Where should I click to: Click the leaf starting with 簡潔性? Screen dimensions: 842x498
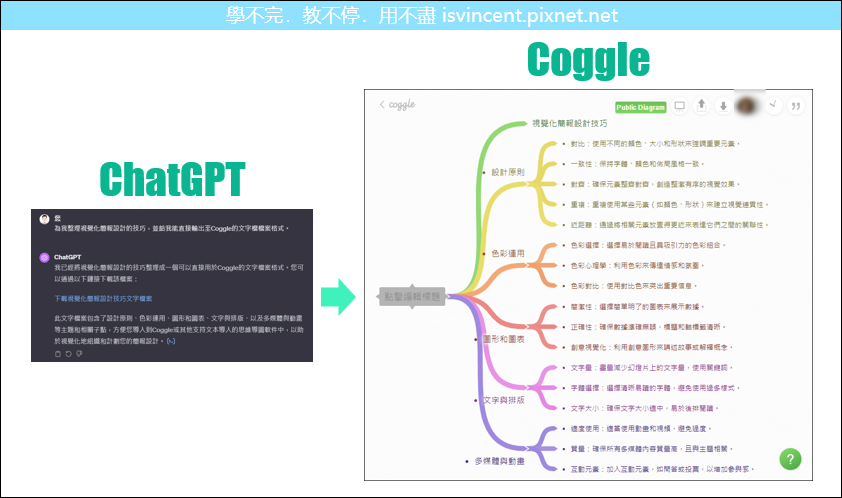click(637, 307)
